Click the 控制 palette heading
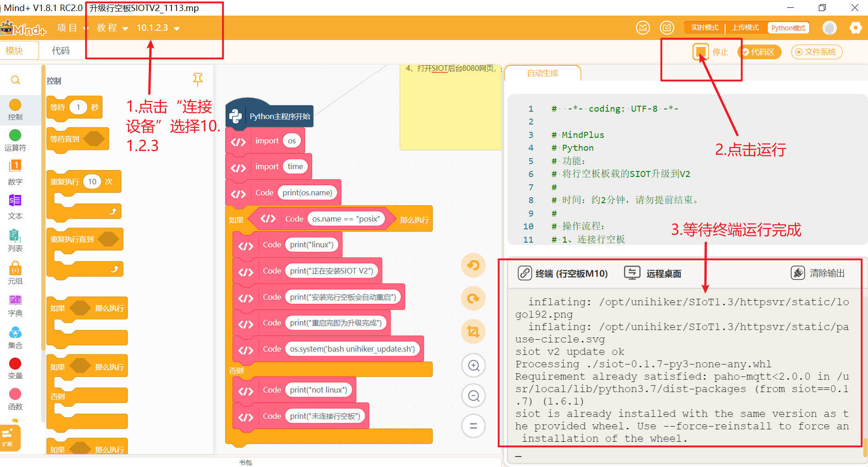868x467 pixels. click(54, 81)
